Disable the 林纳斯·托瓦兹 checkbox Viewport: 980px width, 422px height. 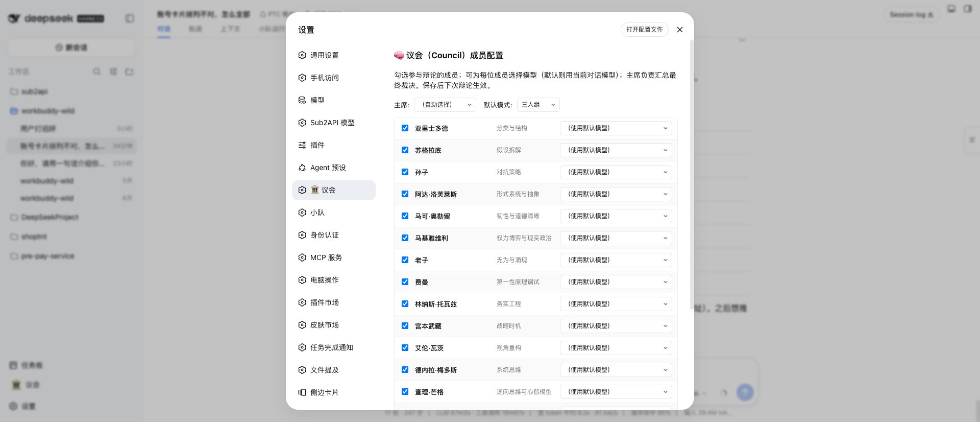[x=405, y=304]
